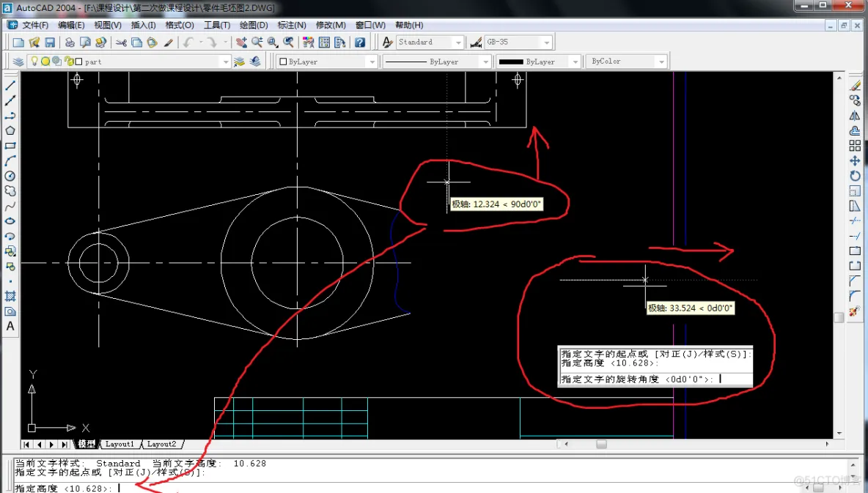The width and height of the screenshot is (868, 493).
Task: Open the 文件(F) menu
Action: (x=35, y=25)
